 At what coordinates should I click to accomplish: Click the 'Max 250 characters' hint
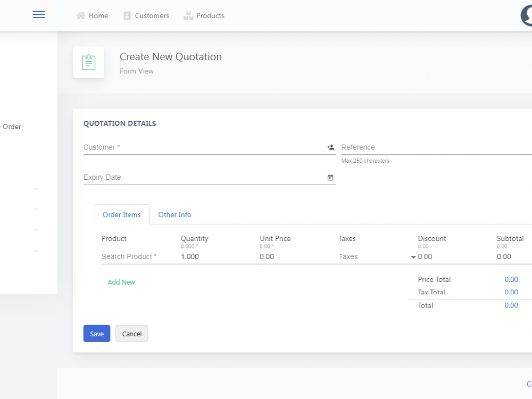coord(365,161)
